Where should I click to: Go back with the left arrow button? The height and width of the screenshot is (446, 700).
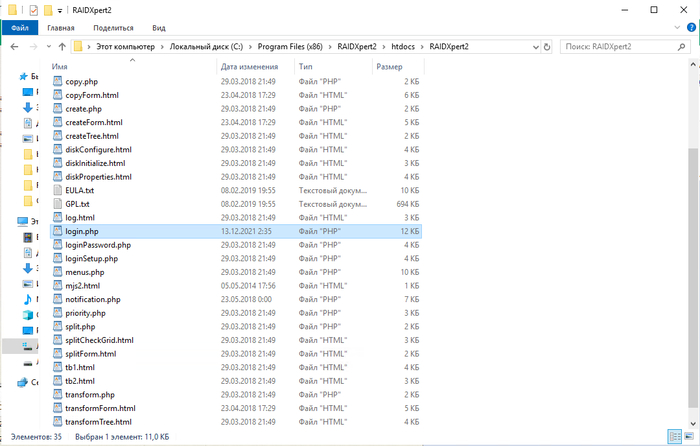click(x=14, y=46)
